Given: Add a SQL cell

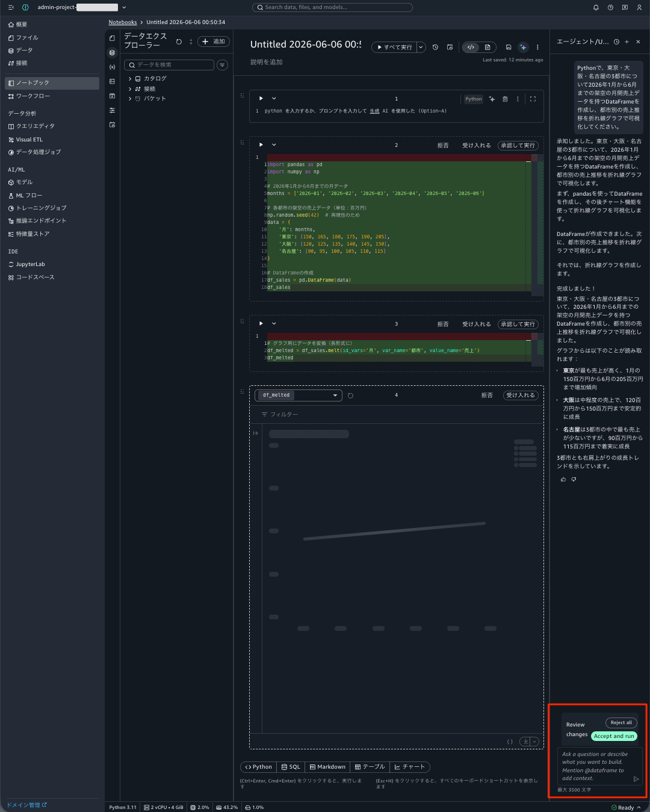Looking at the screenshot, I should tap(291, 767).
